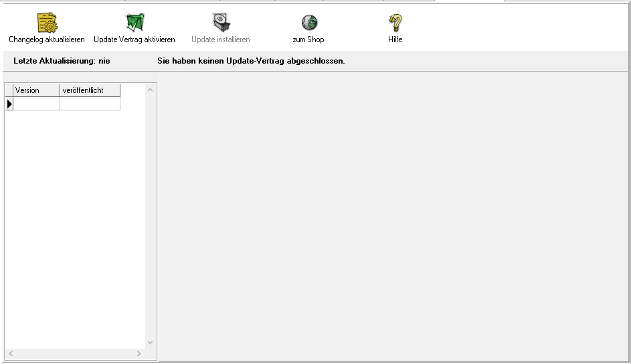Sort by the veröffentlicht column header
This screenshot has height=364, width=631.
[x=90, y=90]
